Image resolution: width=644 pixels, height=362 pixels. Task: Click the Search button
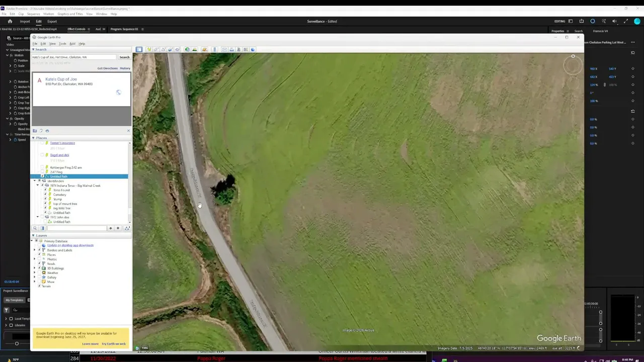click(124, 57)
